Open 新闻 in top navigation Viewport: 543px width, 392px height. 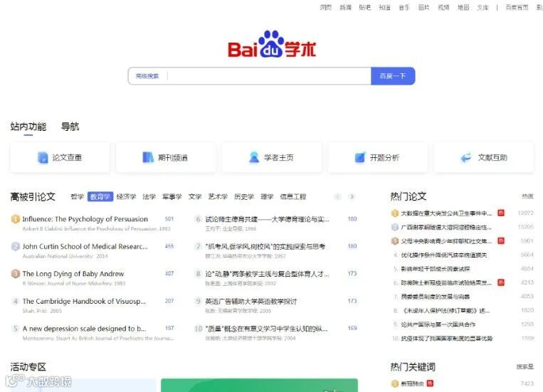click(345, 7)
